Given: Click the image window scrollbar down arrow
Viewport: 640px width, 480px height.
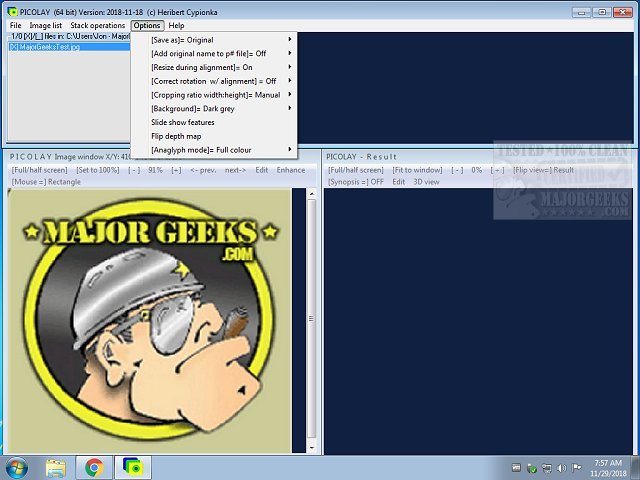Looking at the screenshot, I should pyautogui.click(x=312, y=448).
